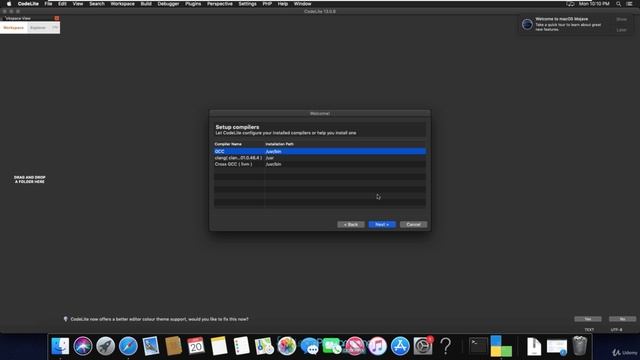Open Notes from the dock
This screenshot has width=640, height=360.
(219, 346)
